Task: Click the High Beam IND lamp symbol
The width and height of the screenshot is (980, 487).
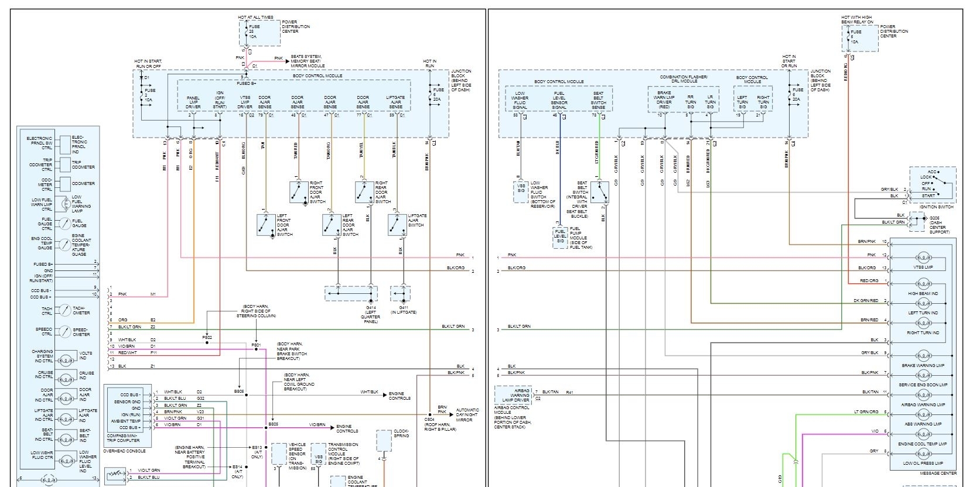Action: pos(923,284)
